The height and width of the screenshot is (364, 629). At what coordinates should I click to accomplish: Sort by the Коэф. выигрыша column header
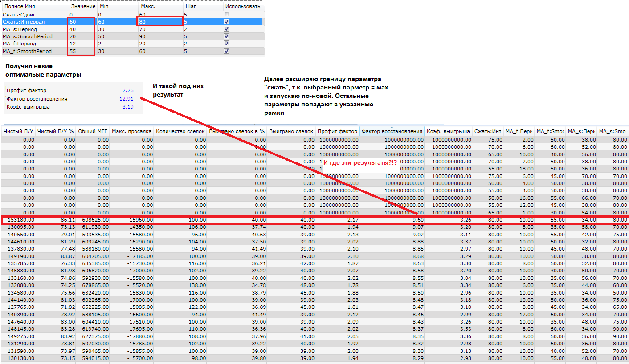click(448, 131)
